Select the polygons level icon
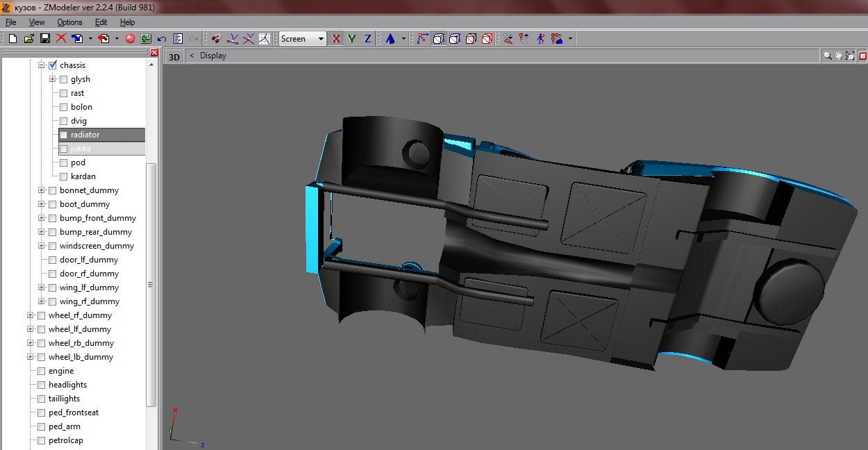This screenshot has height=450, width=868. click(x=249, y=39)
